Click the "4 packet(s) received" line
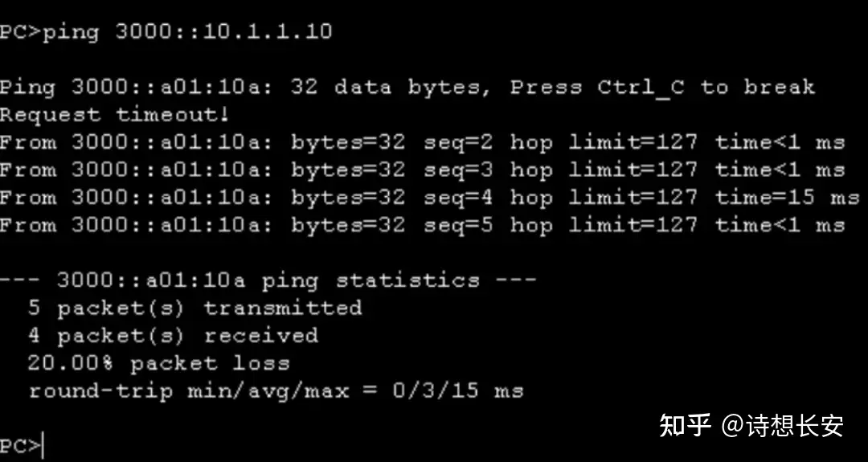 point(173,335)
